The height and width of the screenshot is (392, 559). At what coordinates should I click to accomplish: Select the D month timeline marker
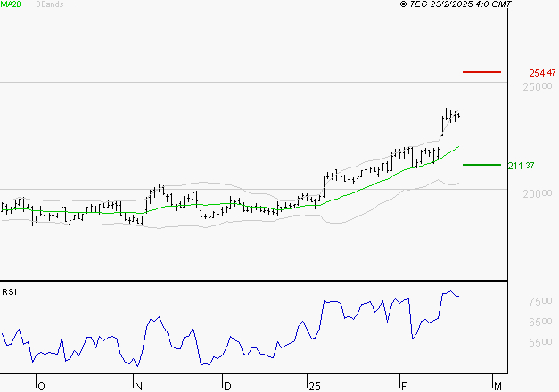point(227,387)
